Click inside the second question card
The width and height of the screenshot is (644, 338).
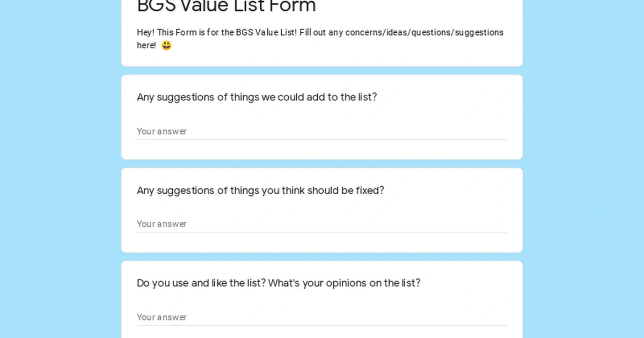[322, 209]
